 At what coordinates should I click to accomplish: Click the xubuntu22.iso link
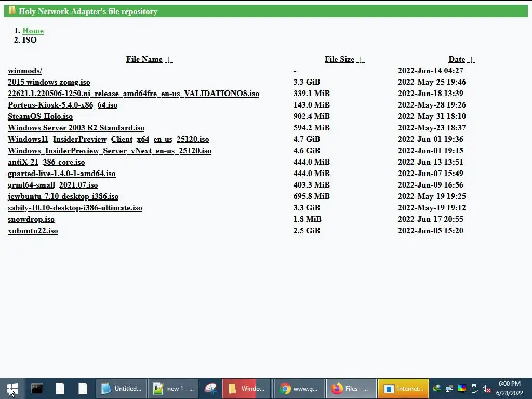point(33,231)
